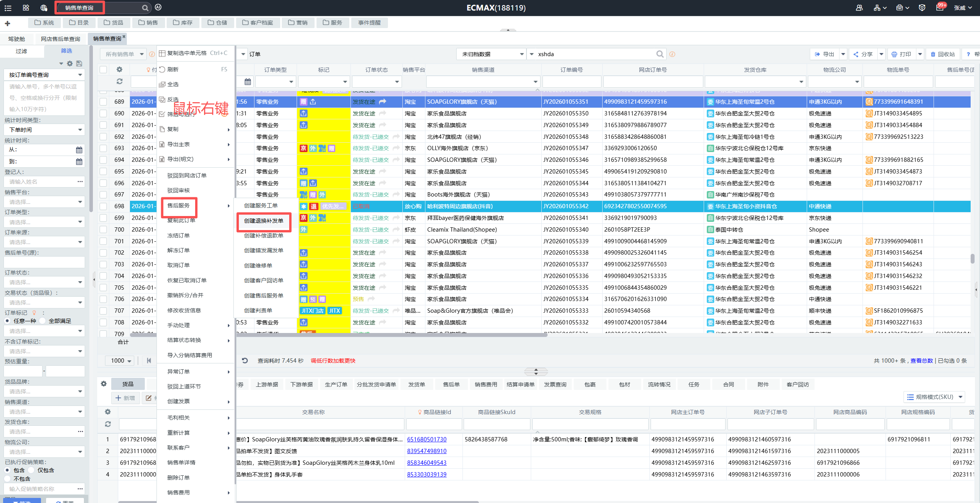Screen dimensions: 980x503
Task: Open the app grid icon in top bar
Action: (26, 8)
